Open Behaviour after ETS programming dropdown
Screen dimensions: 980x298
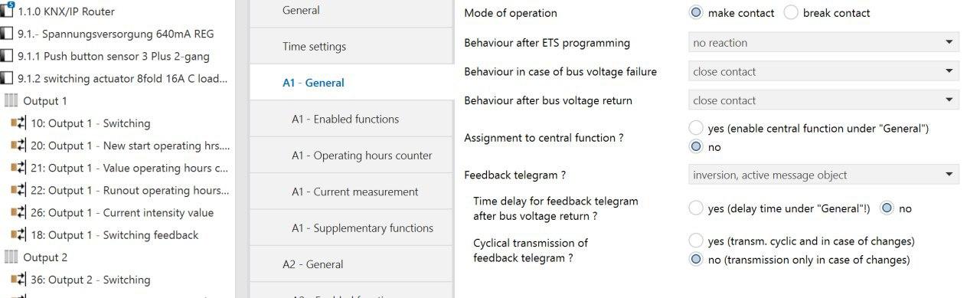tap(824, 43)
